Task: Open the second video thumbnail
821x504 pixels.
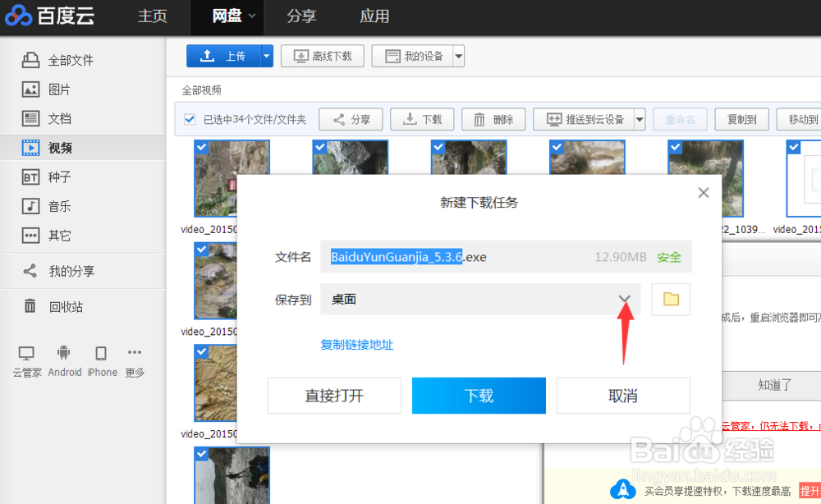Action: (x=351, y=157)
